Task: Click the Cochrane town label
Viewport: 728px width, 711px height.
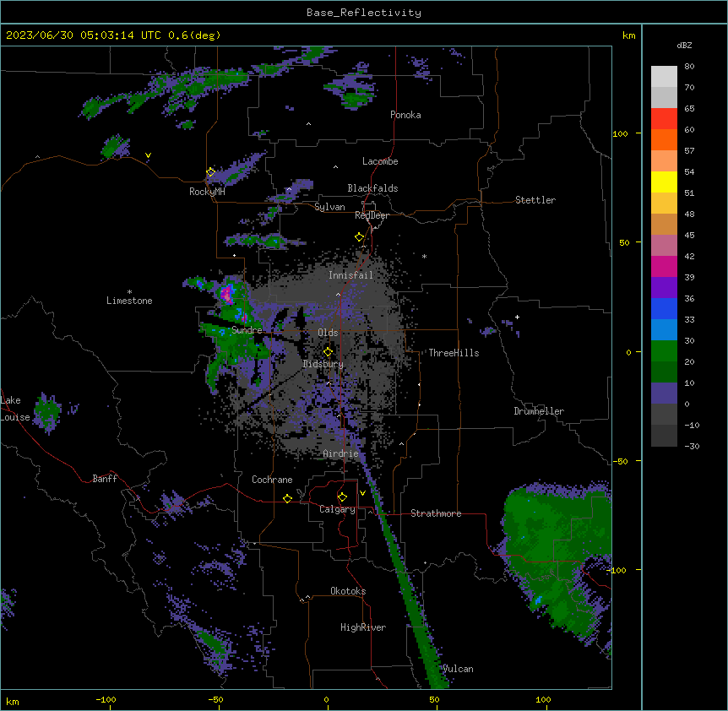Action: pyautogui.click(x=272, y=480)
